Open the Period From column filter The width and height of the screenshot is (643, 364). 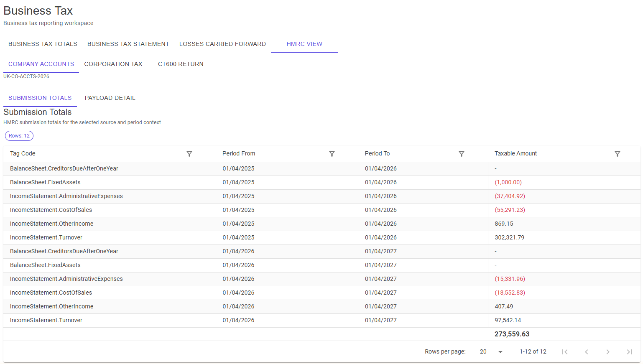[332, 154]
